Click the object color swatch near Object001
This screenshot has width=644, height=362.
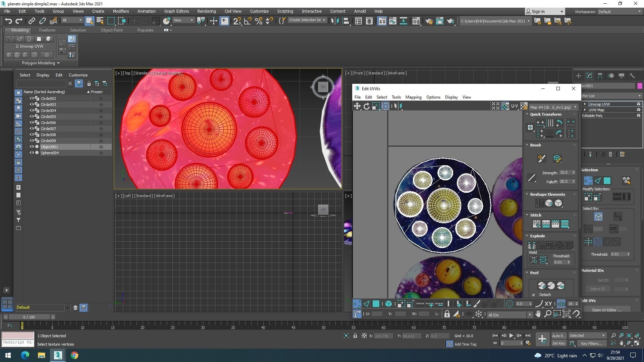coord(640,86)
